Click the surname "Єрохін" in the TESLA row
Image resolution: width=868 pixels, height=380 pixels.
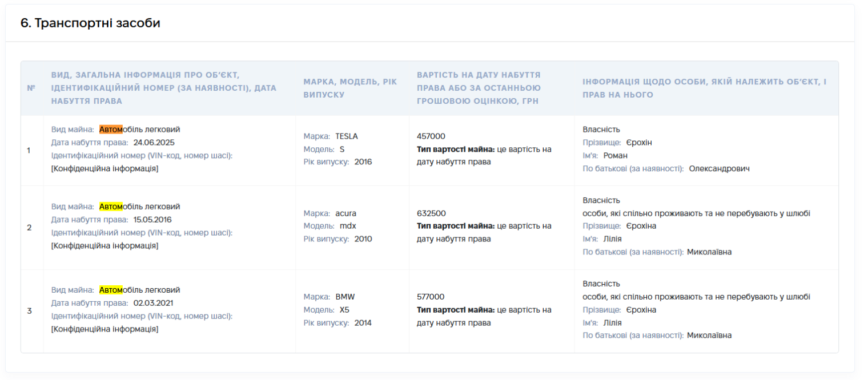click(639, 143)
